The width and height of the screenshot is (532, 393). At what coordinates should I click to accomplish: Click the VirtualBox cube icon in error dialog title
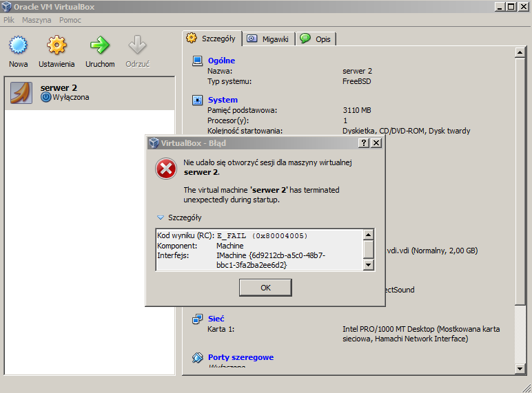coord(154,143)
